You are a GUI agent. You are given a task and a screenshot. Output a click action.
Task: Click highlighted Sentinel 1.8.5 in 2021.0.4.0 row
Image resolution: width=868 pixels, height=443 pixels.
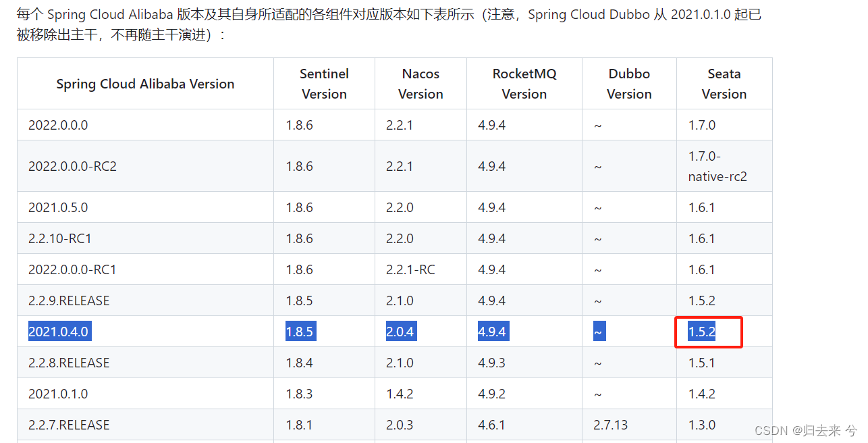300,332
